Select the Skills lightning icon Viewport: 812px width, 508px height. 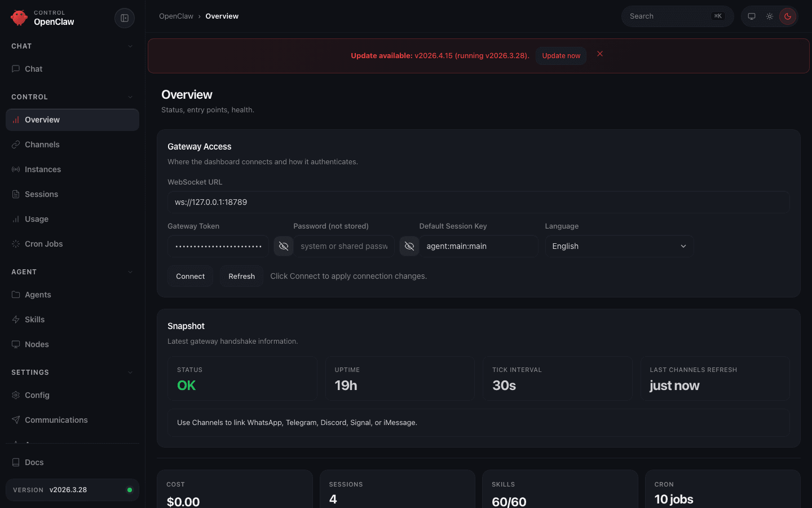click(16, 319)
